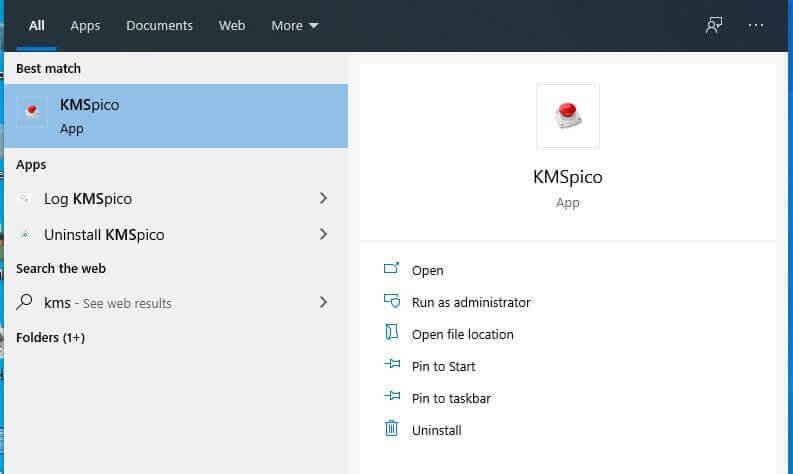The height and width of the screenshot is (474, 793).
Task: Expand the Log KMSpico chevron
Action: [x=324, y=198]
